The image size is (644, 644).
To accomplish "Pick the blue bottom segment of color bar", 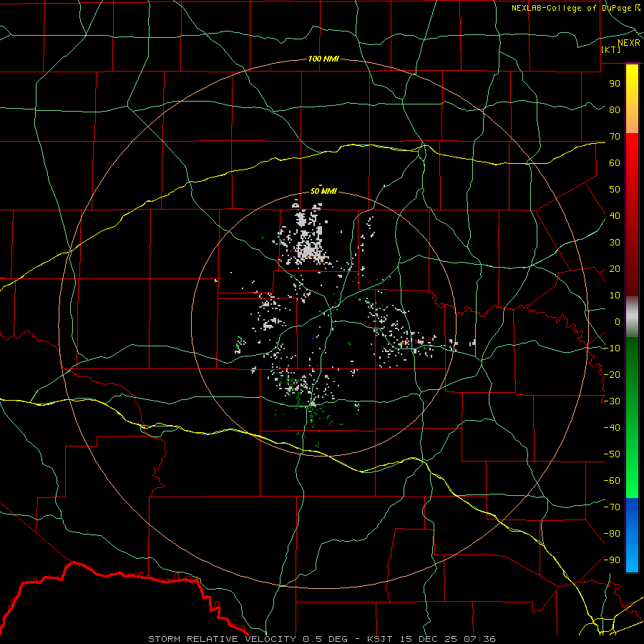I will (x=632, y=535).
